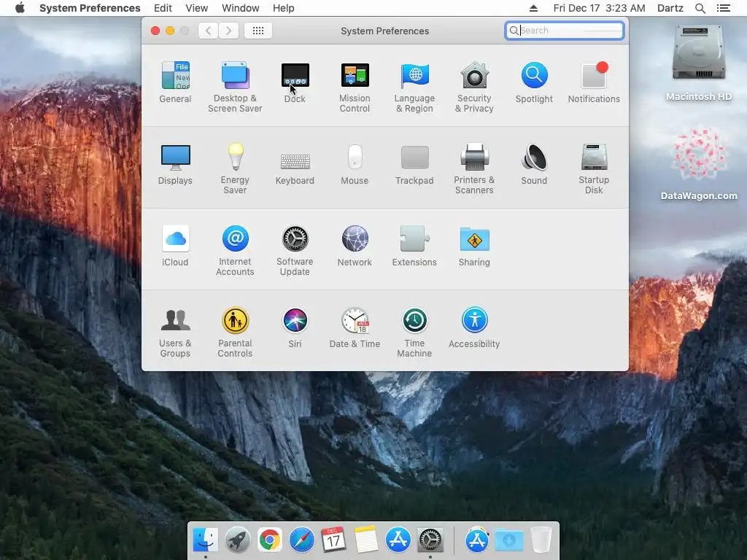
Task: Open Notes from the Dock
Action: click(x=366, y=540)
